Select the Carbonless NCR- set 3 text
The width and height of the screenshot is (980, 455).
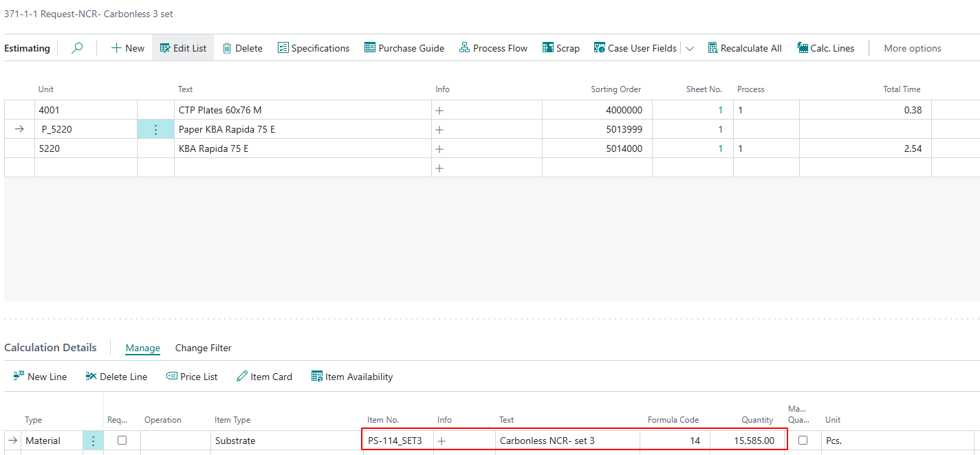coord(547,441)
